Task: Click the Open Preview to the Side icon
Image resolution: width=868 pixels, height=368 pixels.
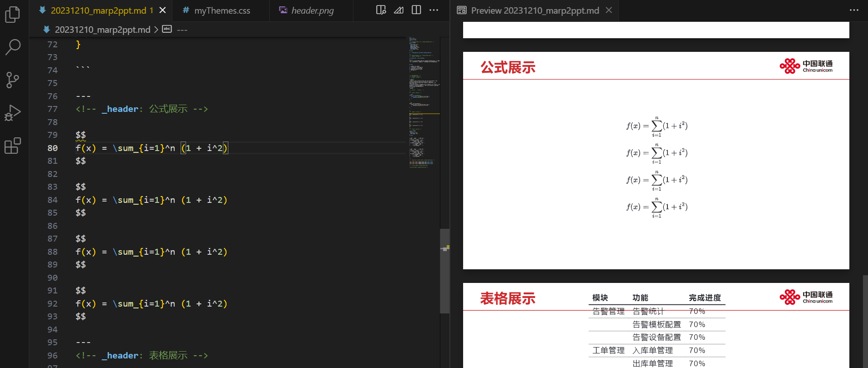Action: click(381, 10)
